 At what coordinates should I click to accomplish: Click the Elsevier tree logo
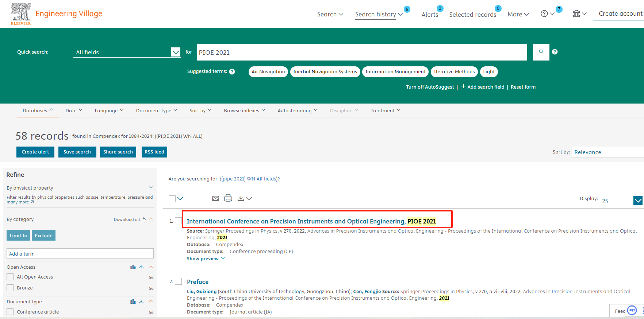(x=21, y=14)
